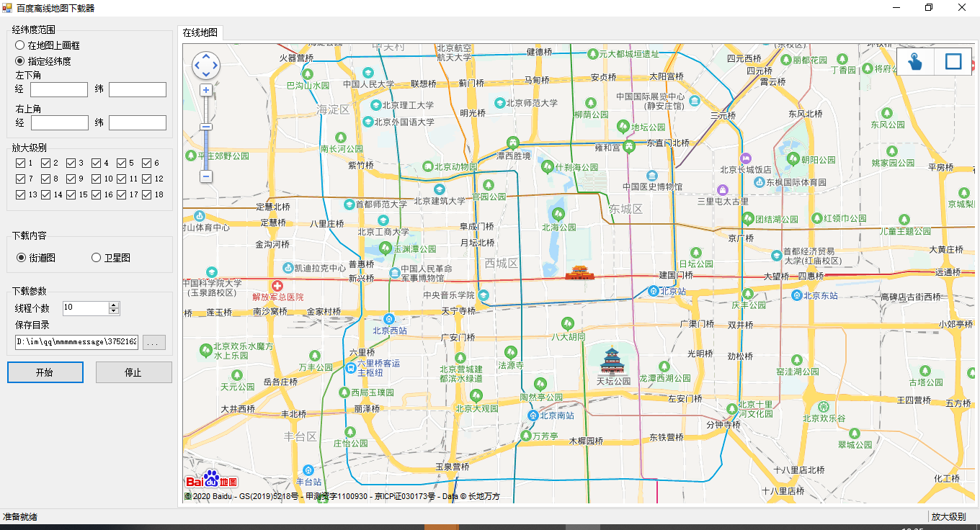This screenshot has height=530, width=980.
Task: Click the 玉渊潭公园 park icon
Action: [x=387, y=249]
